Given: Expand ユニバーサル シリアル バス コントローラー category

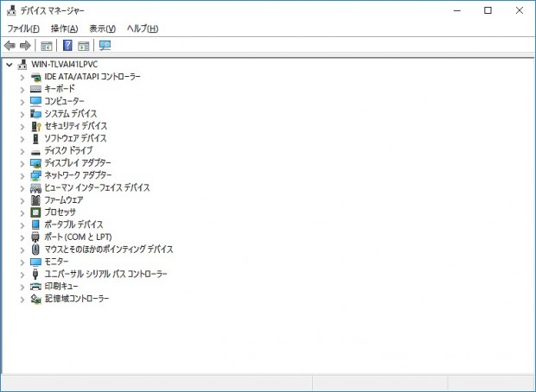Looking at the screenshot, I should 22,275.
